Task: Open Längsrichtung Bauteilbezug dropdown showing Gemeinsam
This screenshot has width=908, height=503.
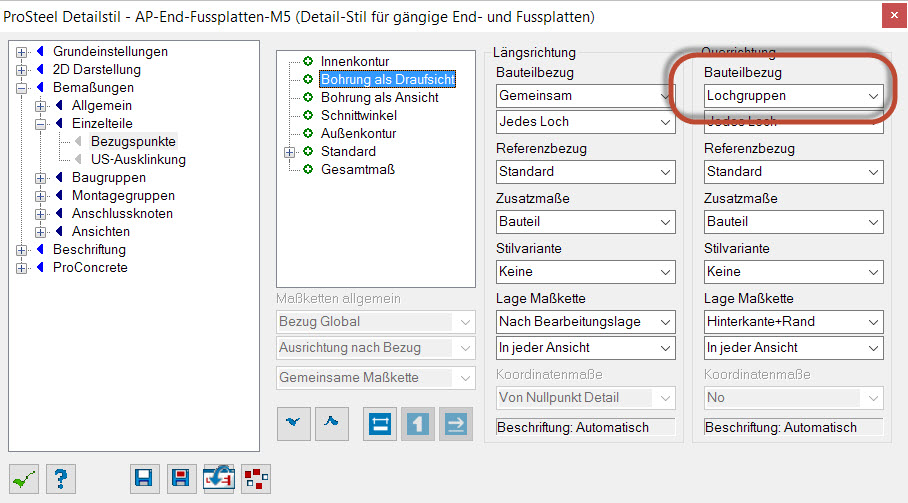Action: click(x=585, y=96)
